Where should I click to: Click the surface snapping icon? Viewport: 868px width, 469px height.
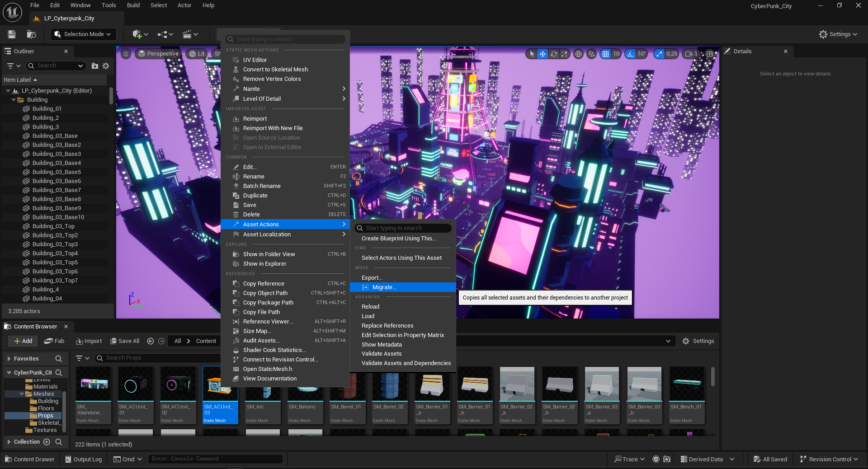click(591, 54)
